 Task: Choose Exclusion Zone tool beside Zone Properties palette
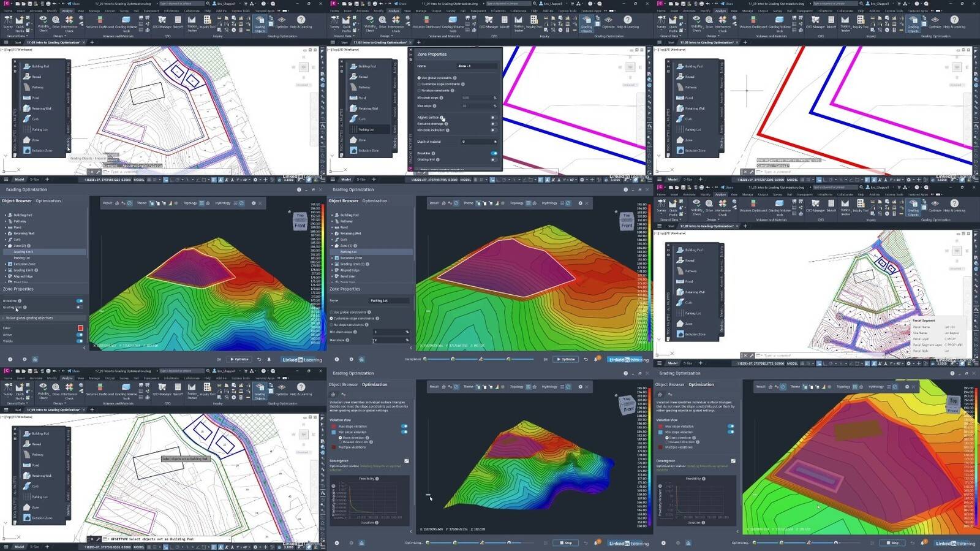[364, 150]
